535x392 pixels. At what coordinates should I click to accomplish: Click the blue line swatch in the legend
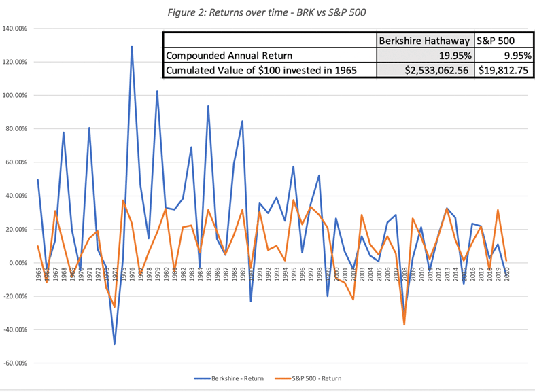(205, 377)
